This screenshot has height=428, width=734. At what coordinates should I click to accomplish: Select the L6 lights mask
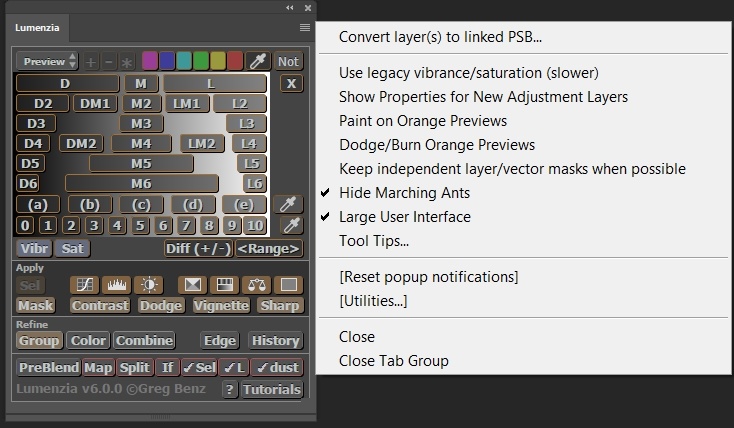pyautogui.click(x=255, y=183)
